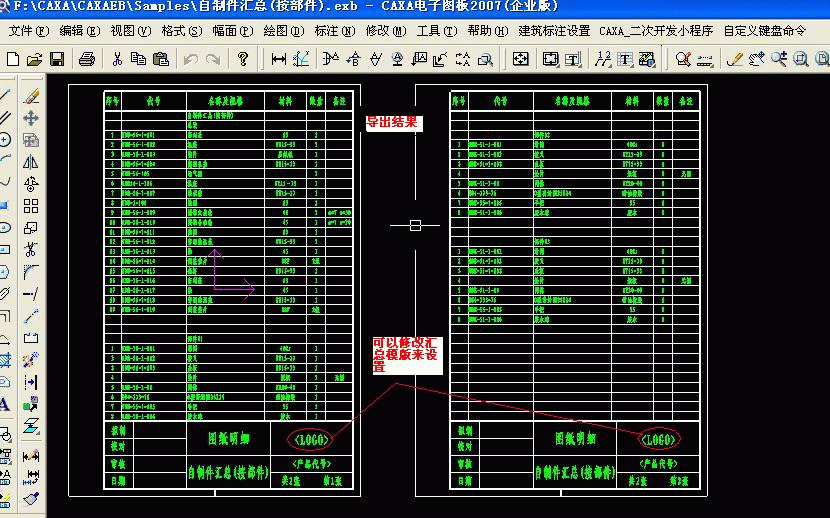Click the zoom-all four-arrows display icon
The image size is (830, 518).
click(x=520, y=59)
